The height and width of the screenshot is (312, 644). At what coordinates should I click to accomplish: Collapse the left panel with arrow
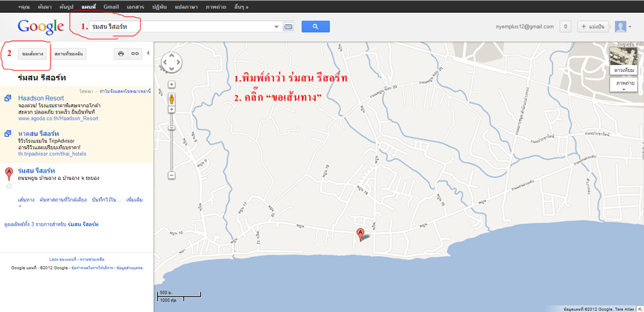point(148,53)
